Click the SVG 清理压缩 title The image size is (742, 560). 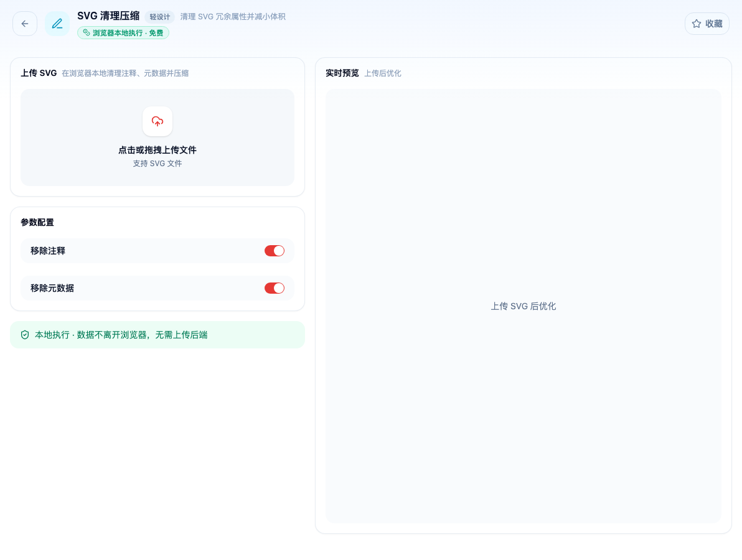[x=108, y=16]
